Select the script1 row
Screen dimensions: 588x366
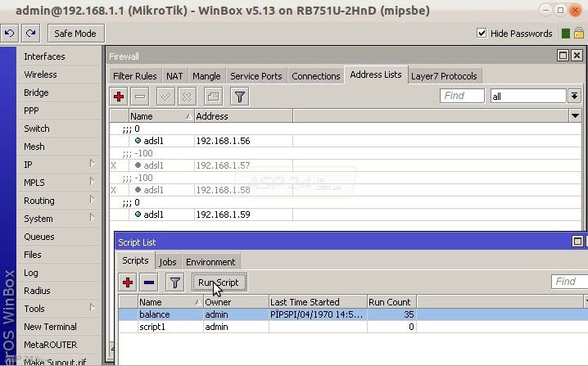click(x=352, y=327)
